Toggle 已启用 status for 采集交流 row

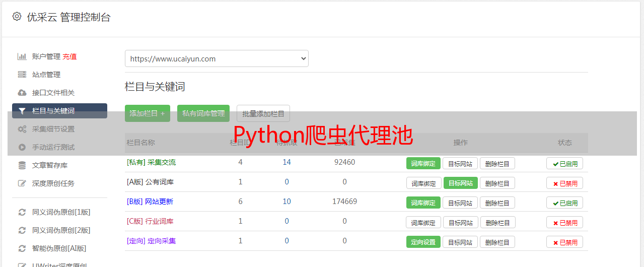[565, 163]
